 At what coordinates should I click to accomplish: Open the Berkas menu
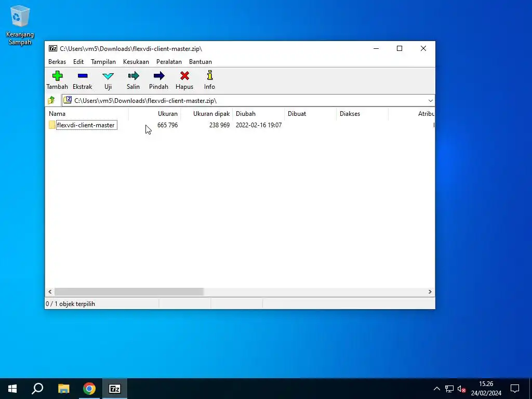tap(57, 62)
